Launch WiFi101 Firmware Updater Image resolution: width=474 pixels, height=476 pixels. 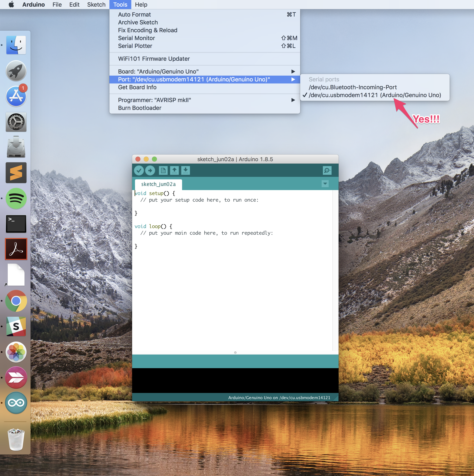tap(205, 59)
